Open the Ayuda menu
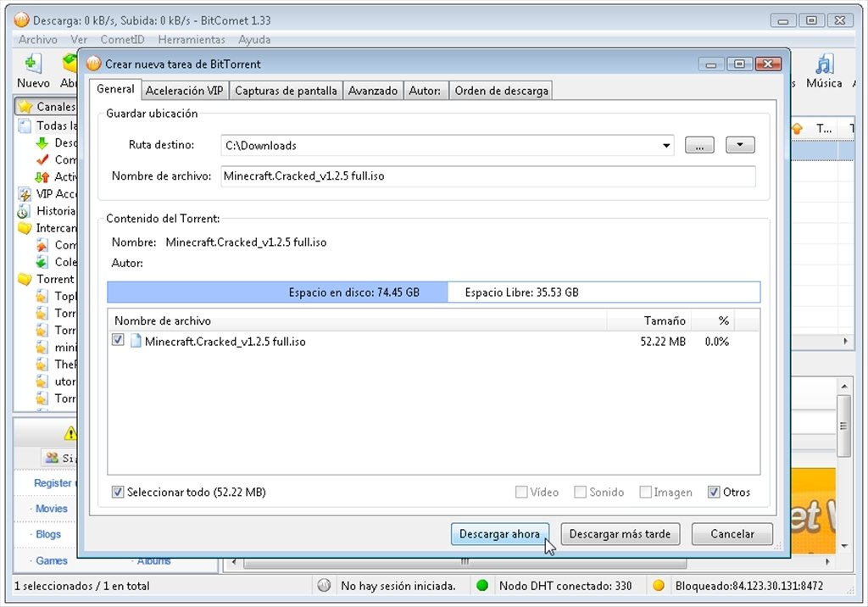Screen dimensions: 868x607 (x=254, y=39)
